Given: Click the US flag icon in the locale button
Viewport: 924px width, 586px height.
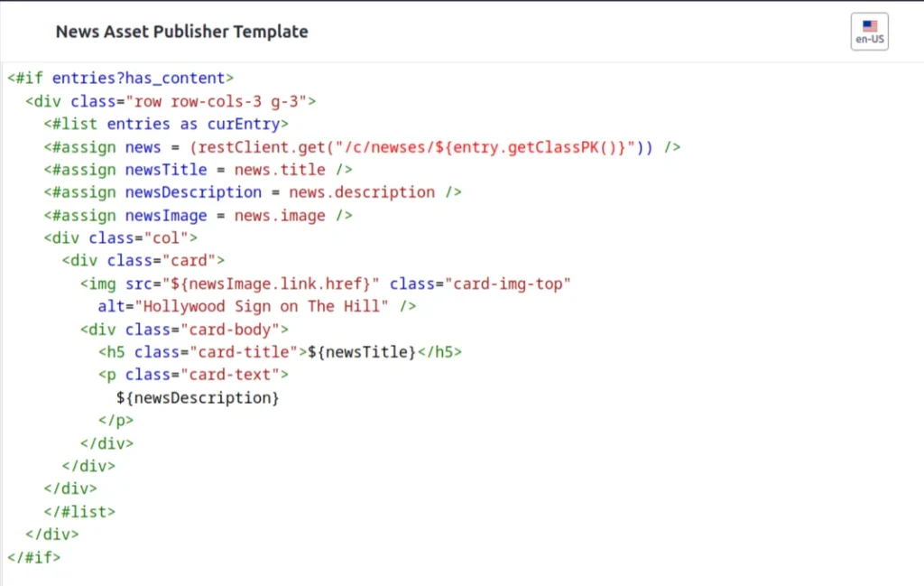Looking at the screenshot, I should click(x=868, y=24).
